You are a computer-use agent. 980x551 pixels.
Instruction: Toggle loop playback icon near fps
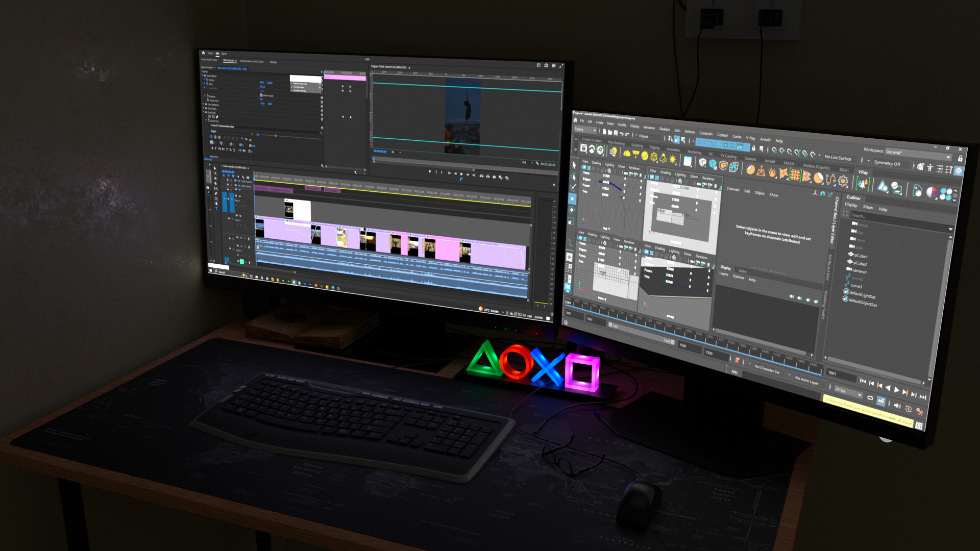870,397
